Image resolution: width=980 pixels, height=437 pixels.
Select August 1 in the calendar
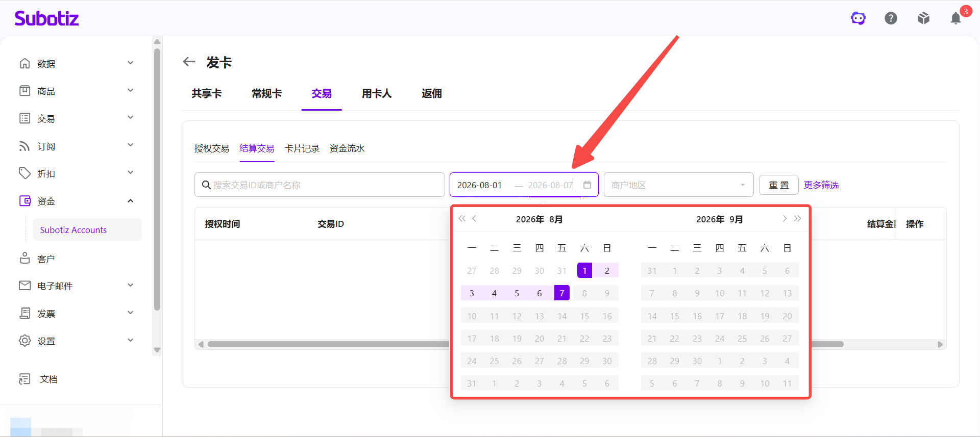pos(584,270)
